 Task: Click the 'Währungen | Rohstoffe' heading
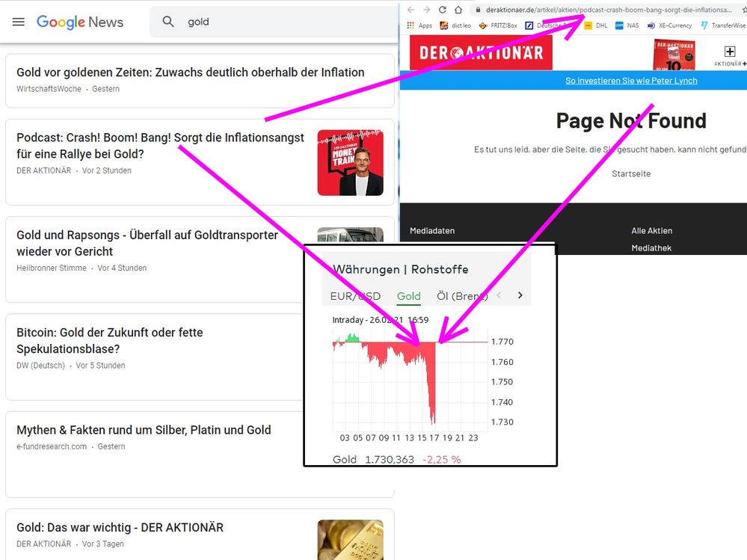(400, 269)
